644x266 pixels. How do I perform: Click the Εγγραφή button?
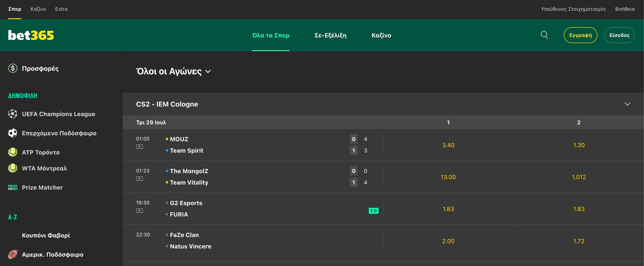[580, 35]
